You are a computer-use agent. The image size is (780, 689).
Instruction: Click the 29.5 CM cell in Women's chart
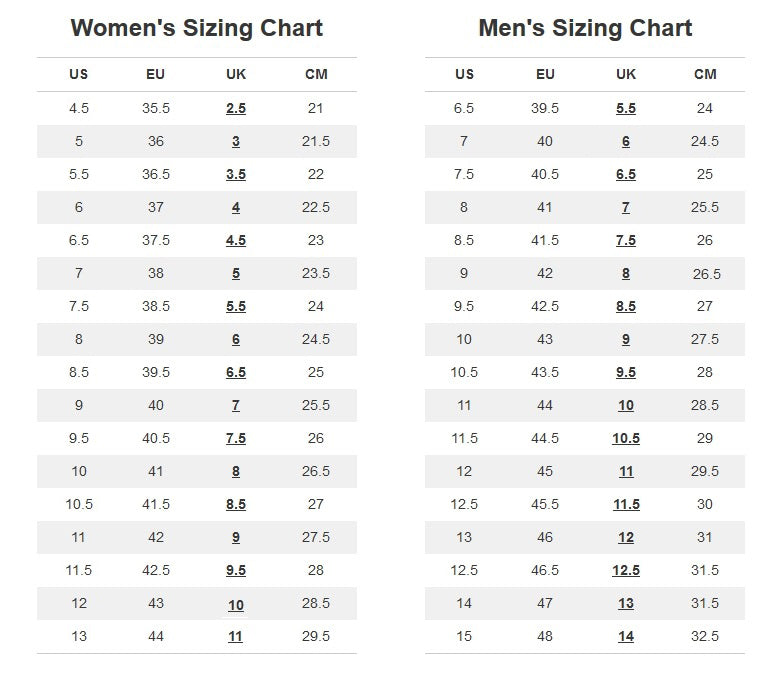(315, 637)
